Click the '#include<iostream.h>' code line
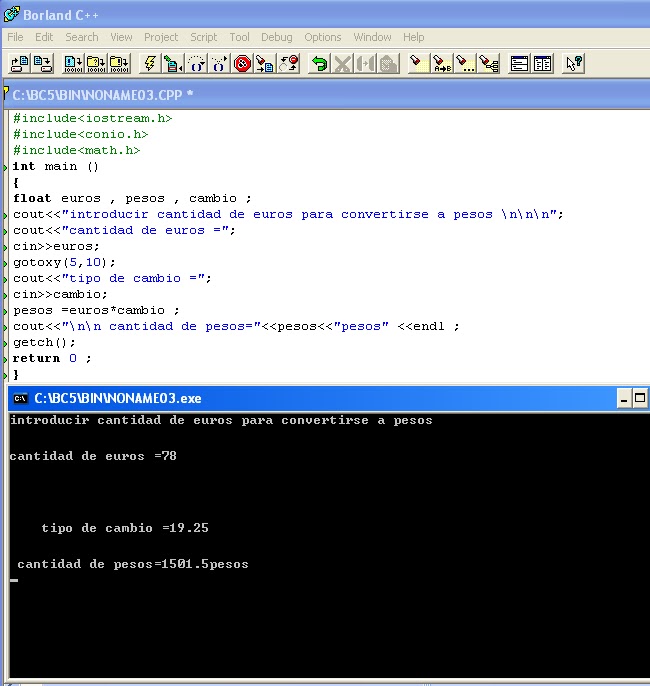650x686 pixels. pos(92,119)
